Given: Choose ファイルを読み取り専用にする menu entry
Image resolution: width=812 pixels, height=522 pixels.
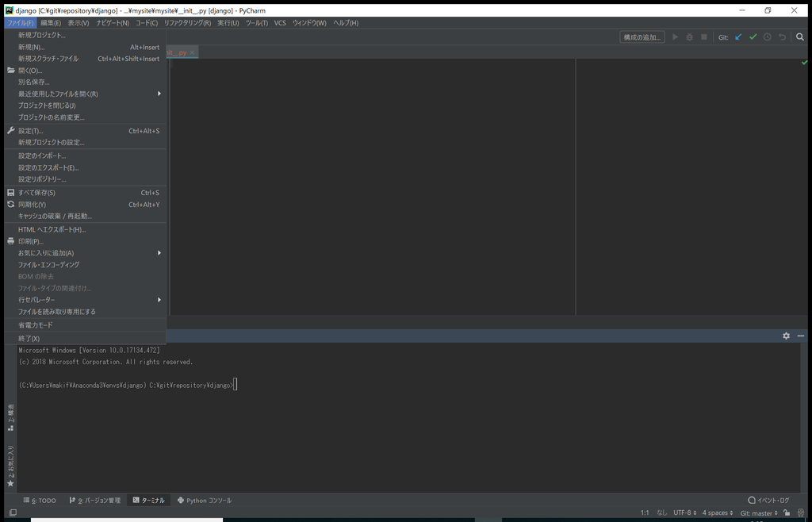Looking at the screenshot, I should (x=85, y=311).
